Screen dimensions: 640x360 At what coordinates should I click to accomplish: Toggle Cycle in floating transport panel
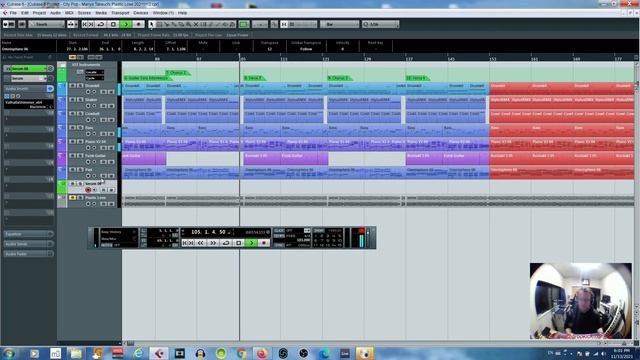point(226,243)
